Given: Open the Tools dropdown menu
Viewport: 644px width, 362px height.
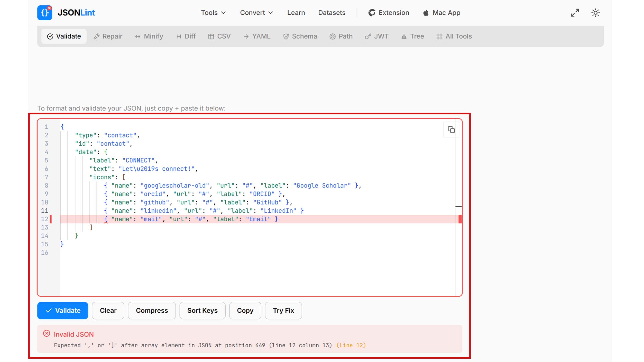Looking at the screenshot, I should pyautogui.click(x=213, y=13).
